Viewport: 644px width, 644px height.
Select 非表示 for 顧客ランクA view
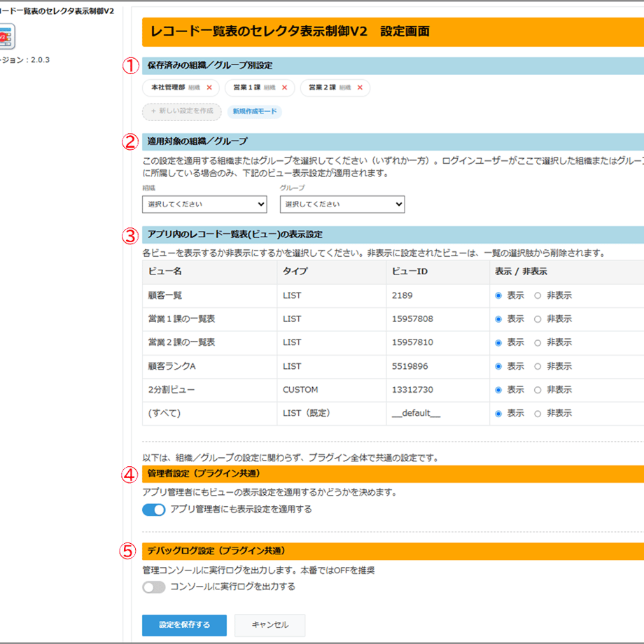tap(538, 366)
